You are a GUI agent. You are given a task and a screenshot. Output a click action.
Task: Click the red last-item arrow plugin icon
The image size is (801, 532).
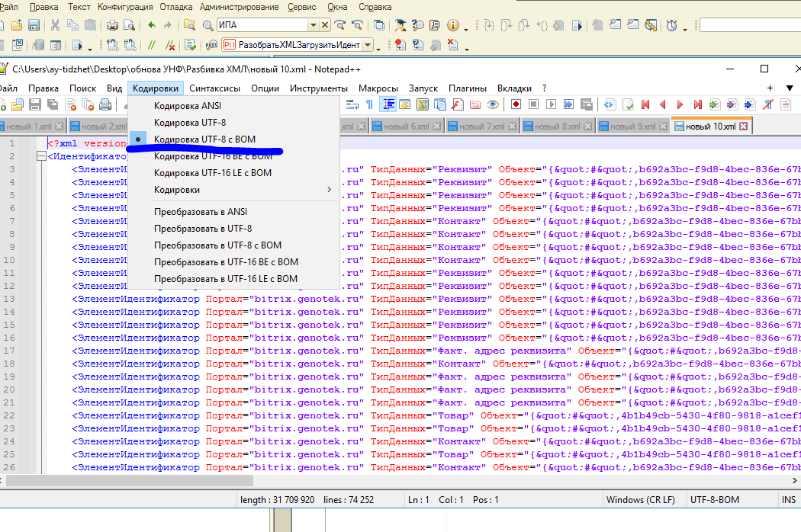697,104
